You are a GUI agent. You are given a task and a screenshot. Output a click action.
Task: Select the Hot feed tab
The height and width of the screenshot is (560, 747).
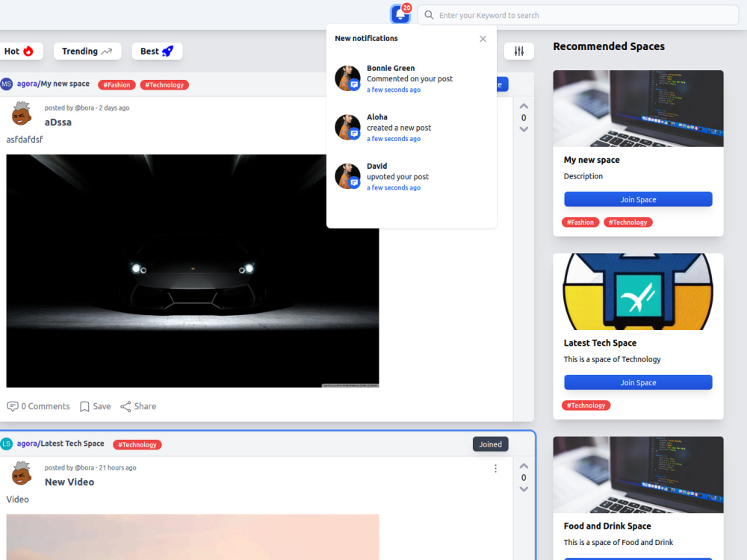point(19,52)
